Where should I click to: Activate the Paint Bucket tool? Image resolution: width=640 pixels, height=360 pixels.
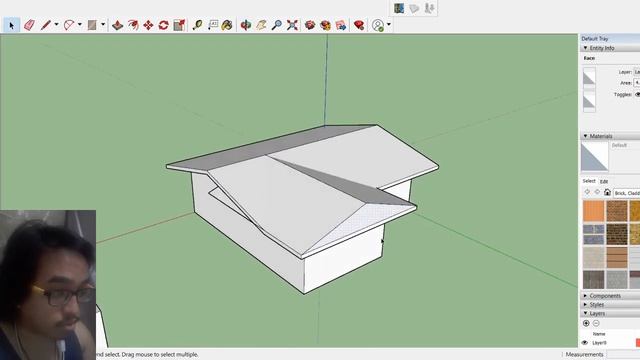[227, 25]
